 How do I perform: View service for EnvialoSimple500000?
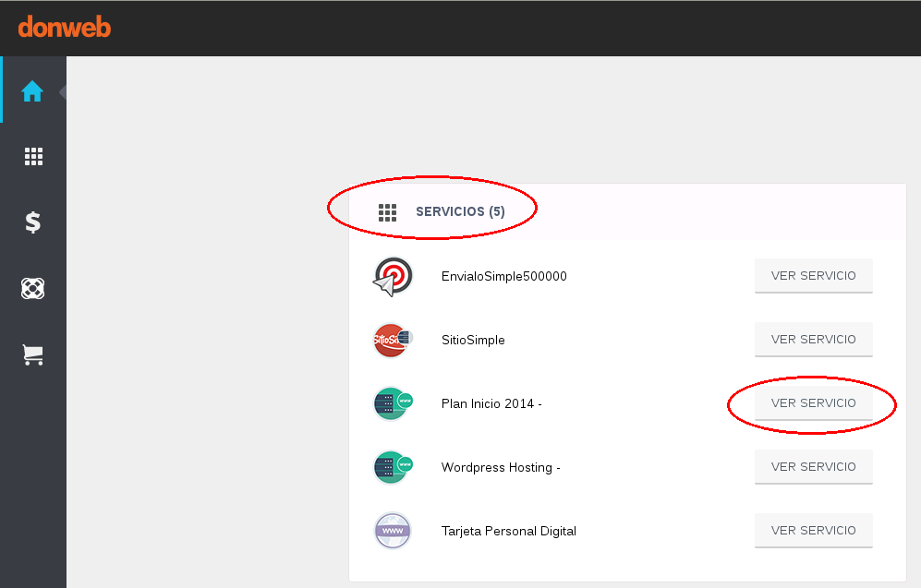click(x=814, y=276)
